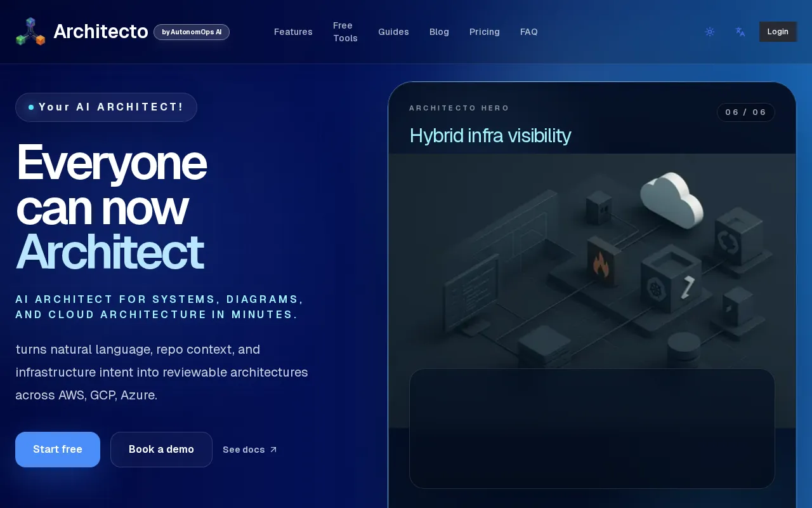Click the Architecto cube logo icon

[30, 32]
